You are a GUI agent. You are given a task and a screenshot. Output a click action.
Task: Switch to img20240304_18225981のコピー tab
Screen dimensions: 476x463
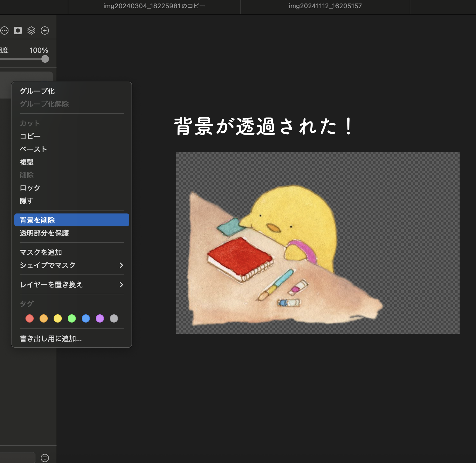[154, 6]
